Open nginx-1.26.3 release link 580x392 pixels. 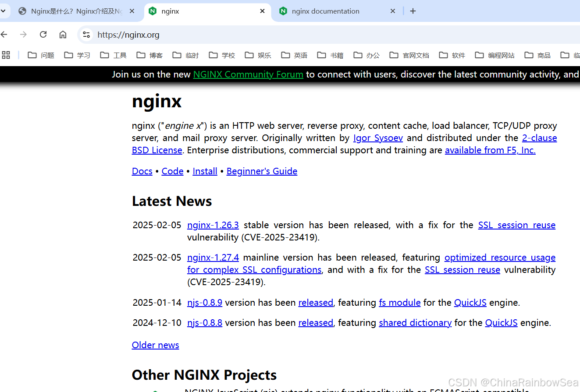click(x=213, y=225)
